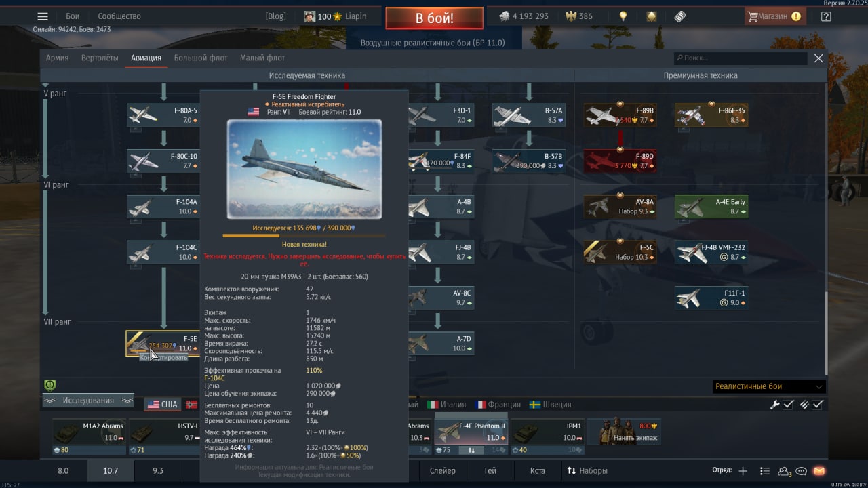Open the golden emblem icon in top bar
The image size is (868, 488).
pyautogui.click(x=651, y=16)
